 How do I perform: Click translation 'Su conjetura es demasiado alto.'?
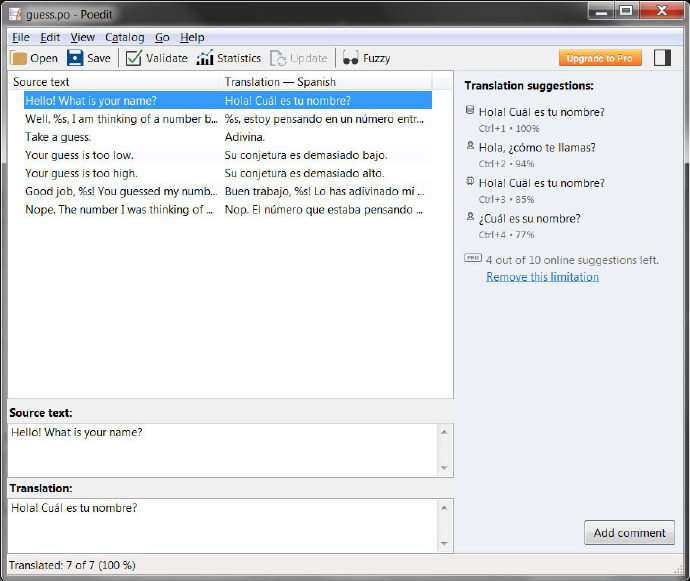click(305, 173)
